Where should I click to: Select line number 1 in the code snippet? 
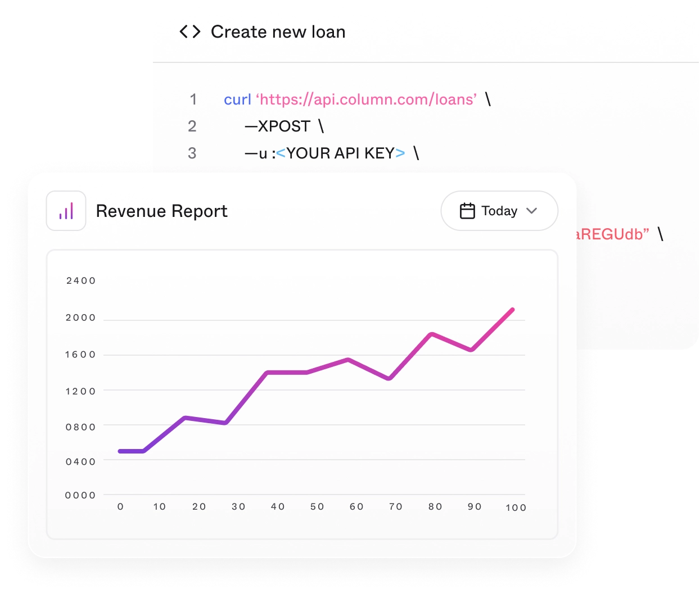point(193,99)
